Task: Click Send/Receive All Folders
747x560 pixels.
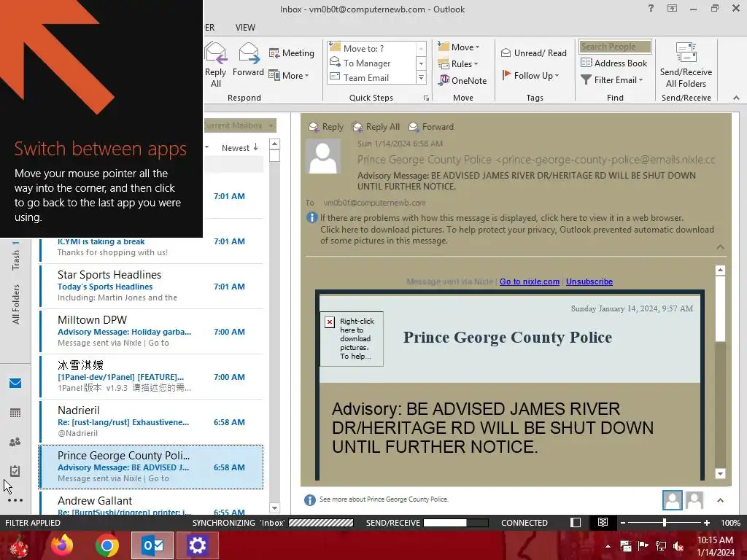Action: (686, 65)
